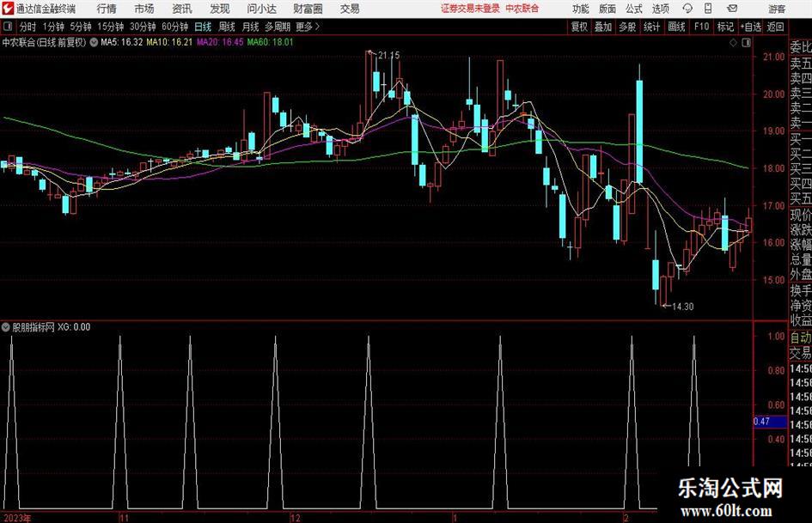The width and height of the screenshot is (812, 523).
Task: Switch to 分时 intraday view
Action: point(28,27)
